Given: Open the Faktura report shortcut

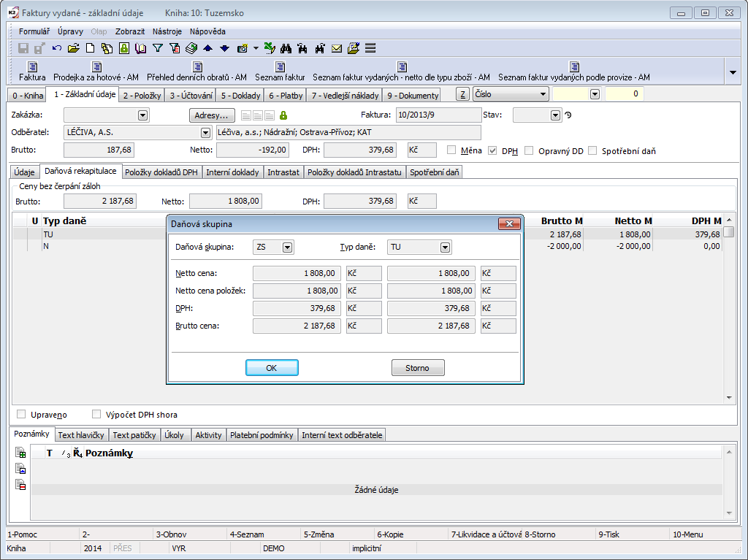Looking at the screenshot, I should tap(32, 71).
